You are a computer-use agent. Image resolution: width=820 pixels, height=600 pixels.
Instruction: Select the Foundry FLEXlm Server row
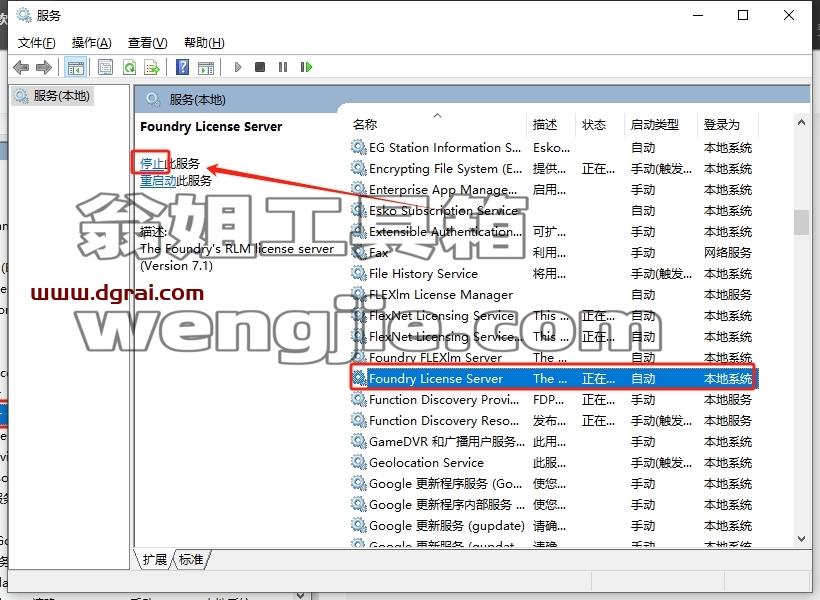[x=554, y=358]
